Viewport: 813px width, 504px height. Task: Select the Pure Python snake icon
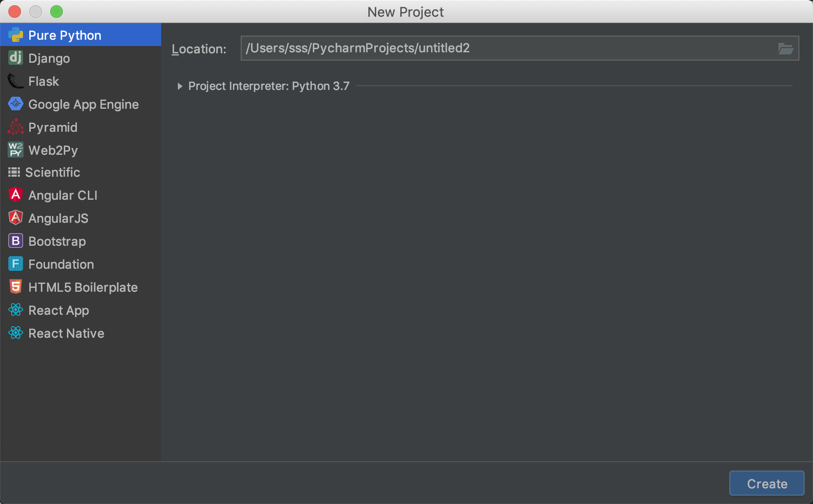(16, 35)
